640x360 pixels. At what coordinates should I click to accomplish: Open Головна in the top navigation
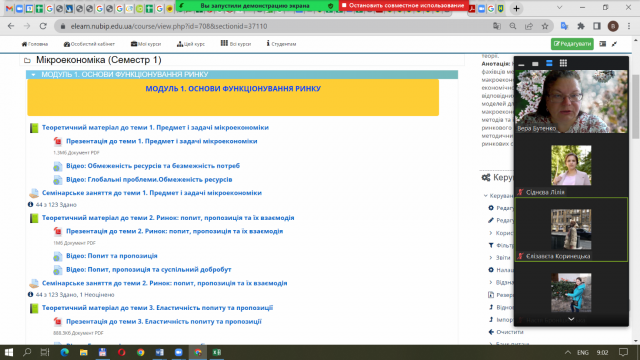pos(35,44)
